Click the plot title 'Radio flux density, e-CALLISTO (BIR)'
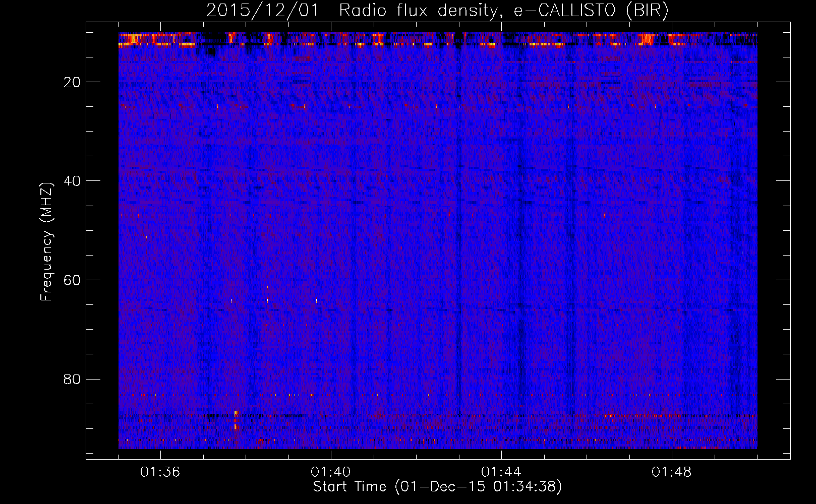This screenshot has height=504, width=816. pyautogui.click(x=503, y=11)
